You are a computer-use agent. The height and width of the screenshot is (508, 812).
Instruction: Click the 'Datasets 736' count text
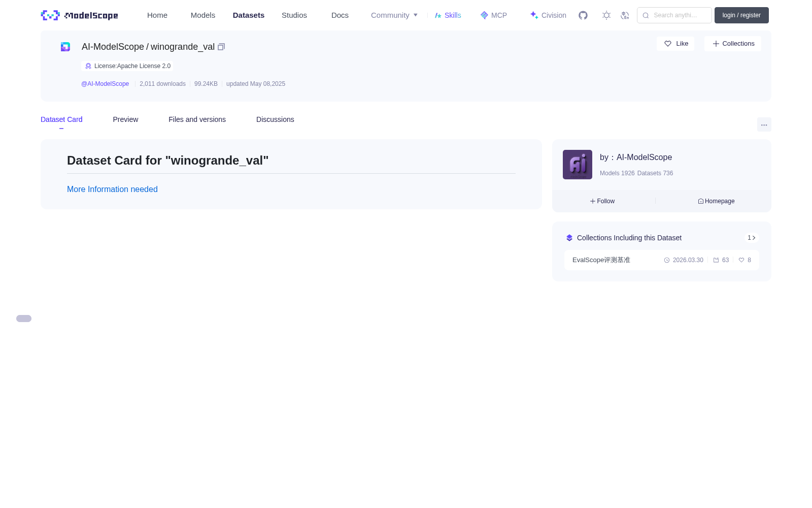click(x=655, y=173)
